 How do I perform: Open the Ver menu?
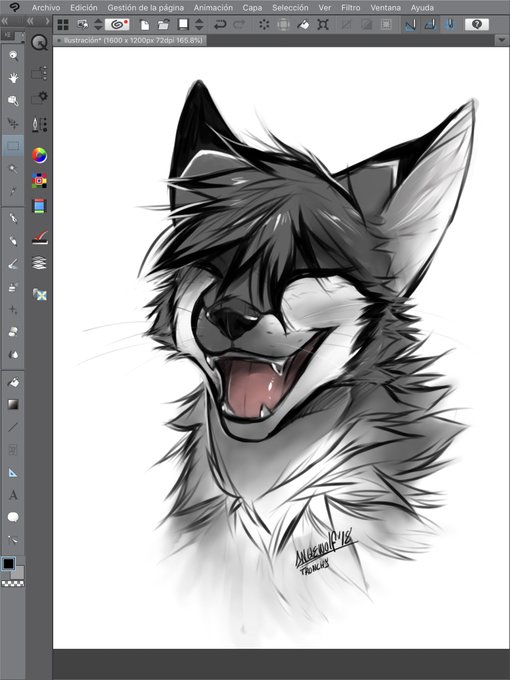(325, 8)
